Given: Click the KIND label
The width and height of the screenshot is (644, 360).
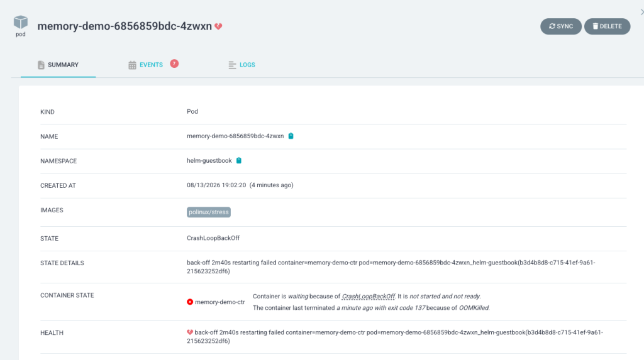Looking at the screenshot, I should [x=47, y=112].
